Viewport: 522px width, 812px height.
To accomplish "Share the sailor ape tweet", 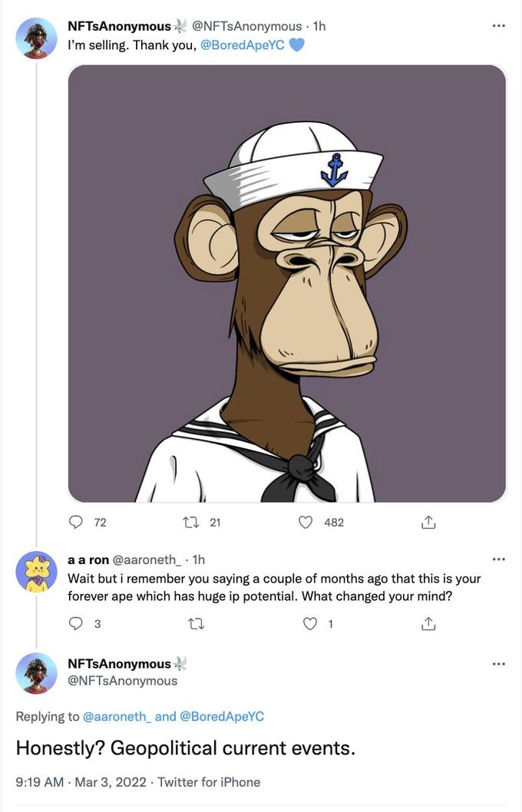I will [x=428, y=523].
